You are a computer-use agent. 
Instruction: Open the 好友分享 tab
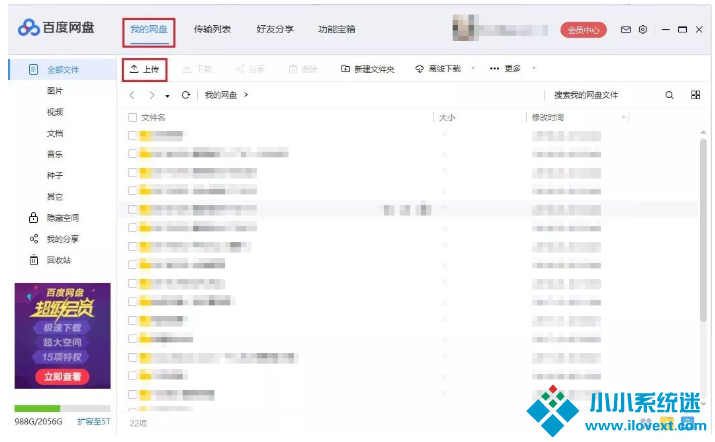pyautogui.click(x=275, y=30)
